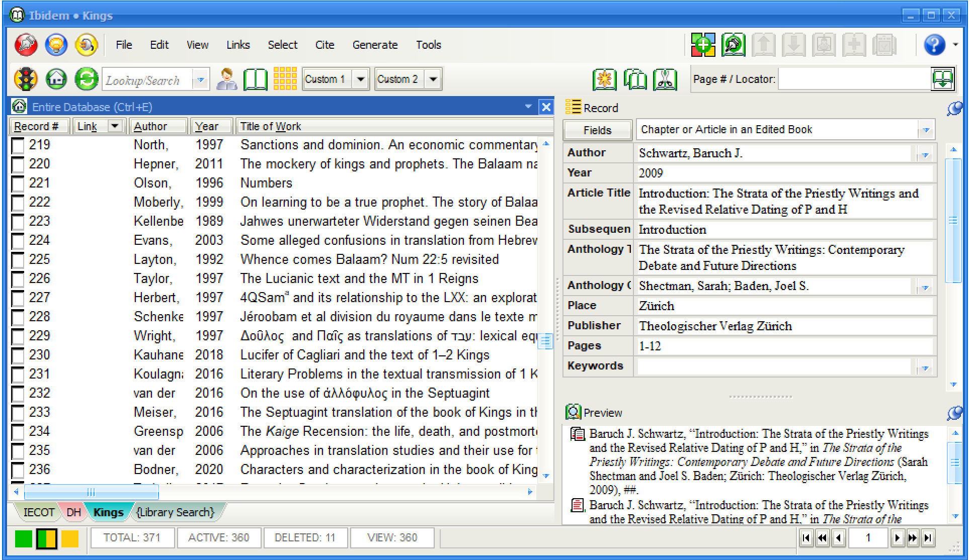Open the Lookup/Search dropdown arrow

pyautogui.click(x=201, y=80)
